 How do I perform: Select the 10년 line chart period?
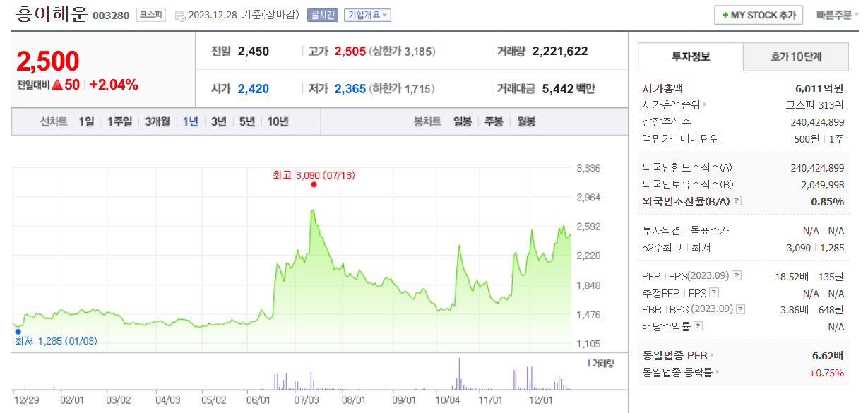(x=278, y=121)
